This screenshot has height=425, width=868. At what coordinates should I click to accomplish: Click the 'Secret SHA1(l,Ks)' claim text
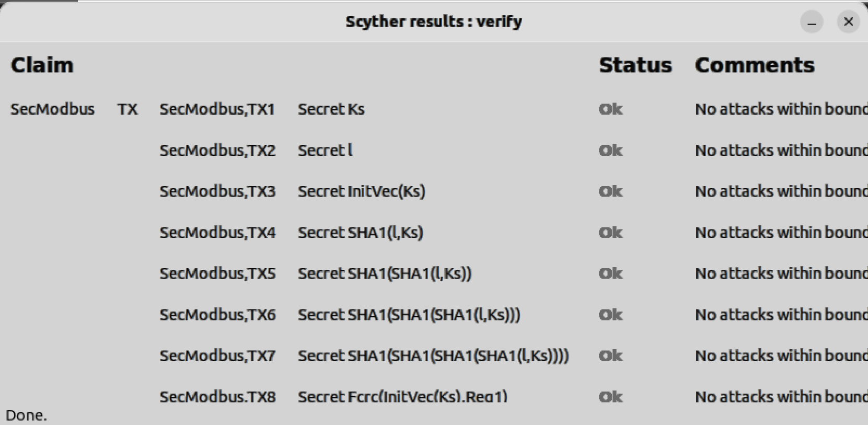tap(360, 233)
